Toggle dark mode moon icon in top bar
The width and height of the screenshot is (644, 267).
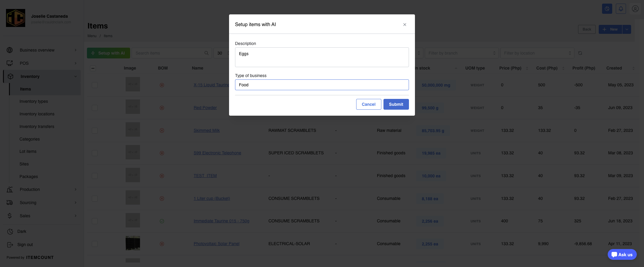tap(607, 9)
